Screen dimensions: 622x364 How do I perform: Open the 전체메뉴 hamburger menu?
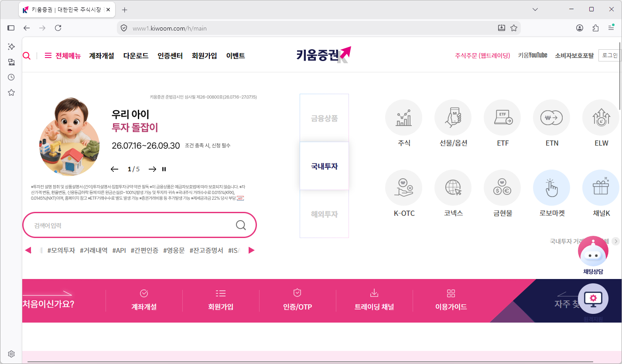pos(63,56)
